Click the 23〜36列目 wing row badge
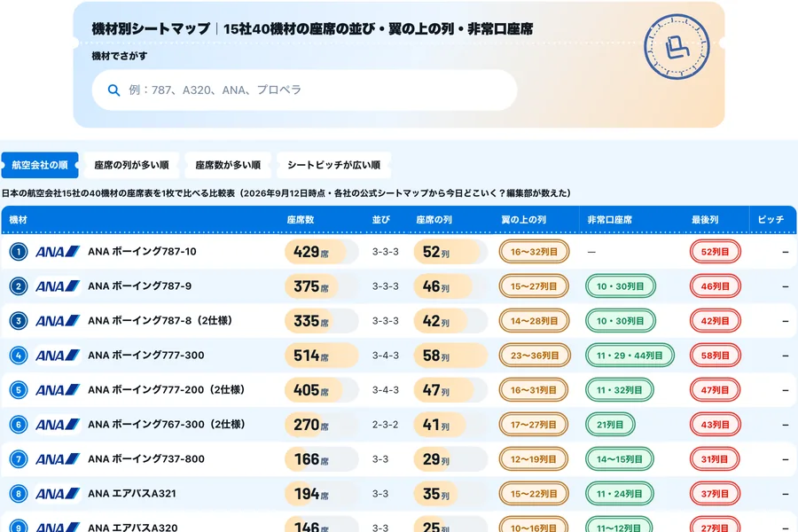Image resolution: width=798 pixels, height=532 pixels. click(535, 356)
